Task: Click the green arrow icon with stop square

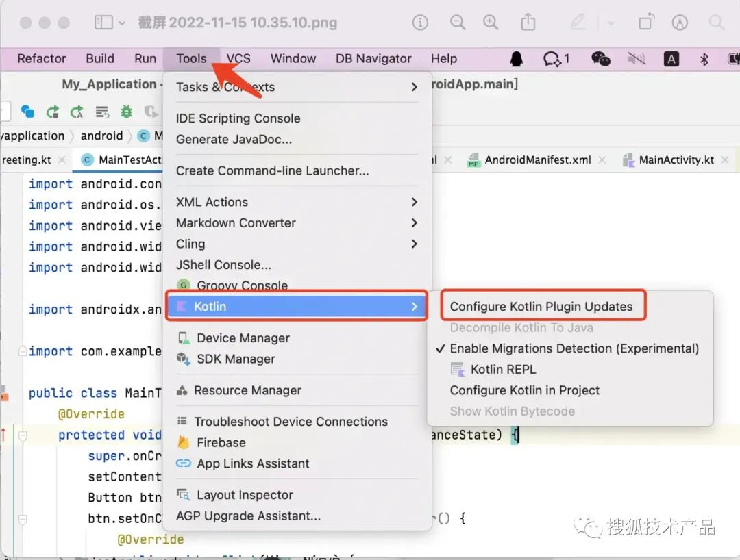Action: (52, 112)
